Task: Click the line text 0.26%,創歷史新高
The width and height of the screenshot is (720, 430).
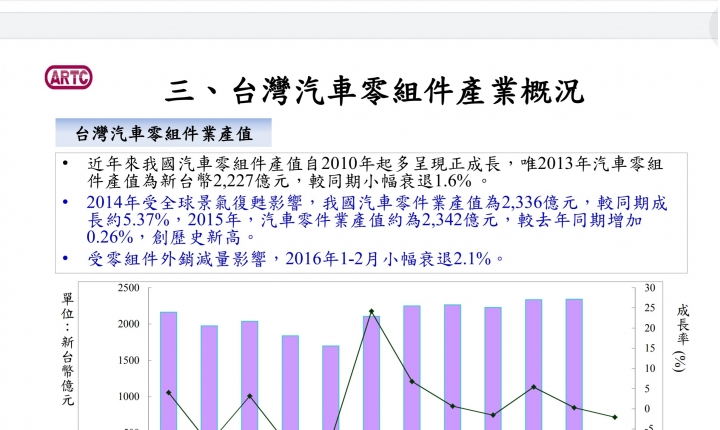Action: click(x=170, y=238)
